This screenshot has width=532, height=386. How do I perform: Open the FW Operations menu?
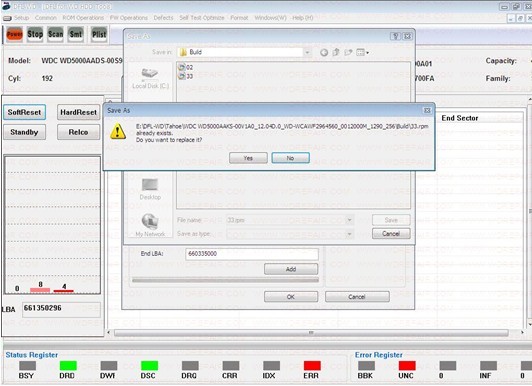coord(129,18)
